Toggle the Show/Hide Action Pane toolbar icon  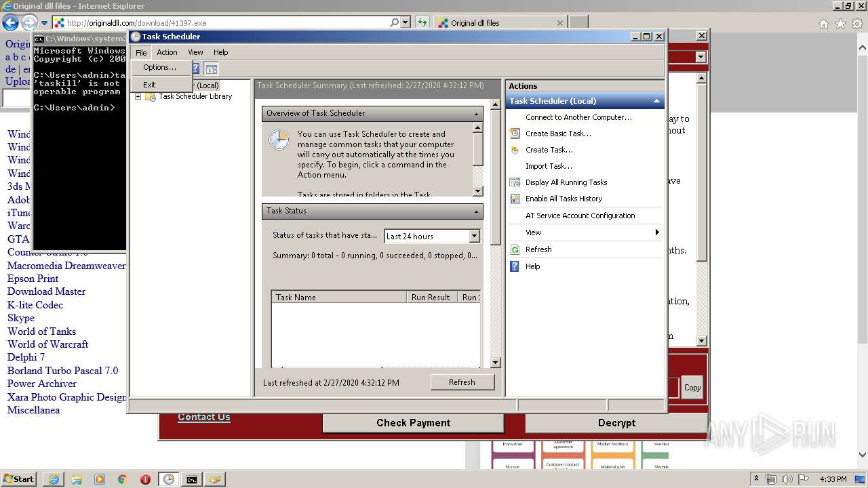pos(212,68)
